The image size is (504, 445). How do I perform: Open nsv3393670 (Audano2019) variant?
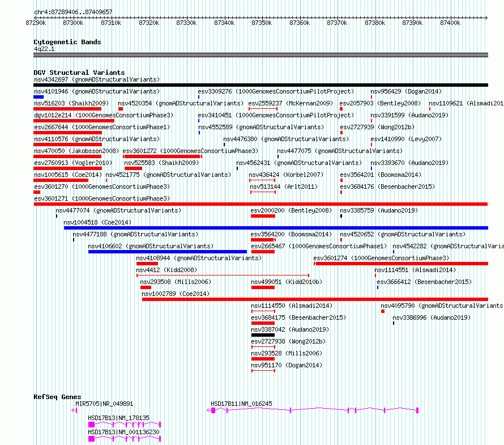coord(409,163)
